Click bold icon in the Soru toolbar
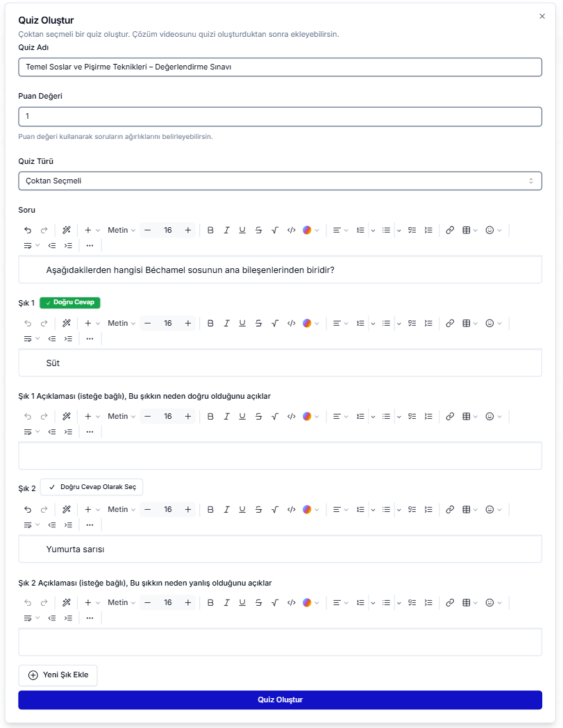The height and width of the screenshot is (728, 563). 210,230
